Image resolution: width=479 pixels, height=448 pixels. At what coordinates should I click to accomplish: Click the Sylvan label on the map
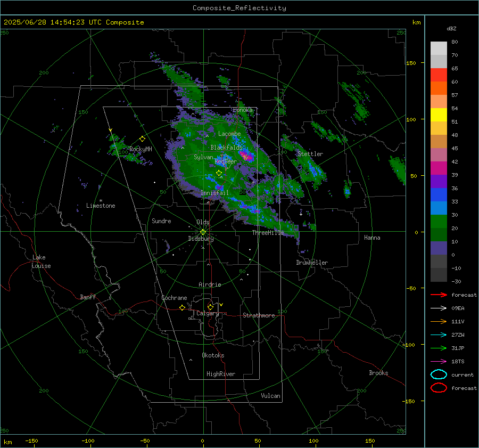(203, 157)
